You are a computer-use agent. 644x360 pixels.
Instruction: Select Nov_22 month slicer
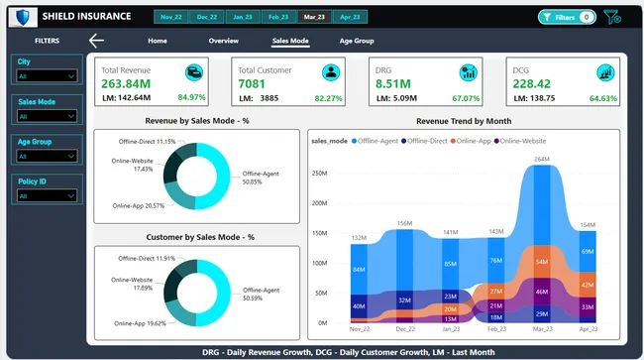pos(171,17)
